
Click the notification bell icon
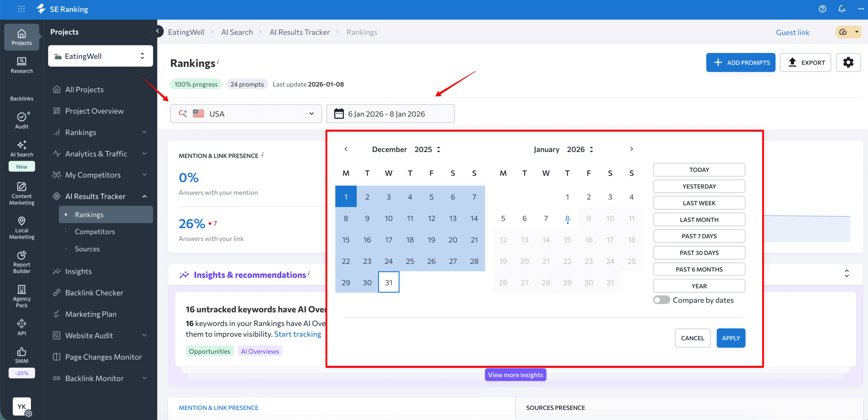pos(842,9)
